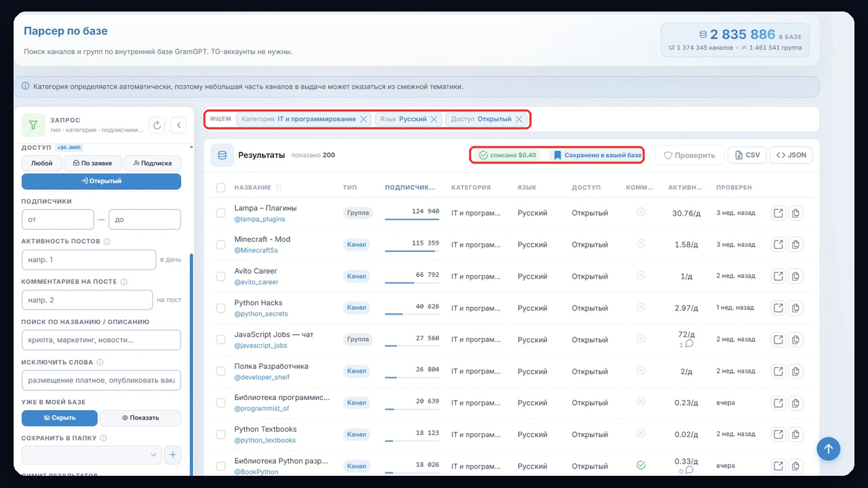The height and width of the screenshot is (488, 868).
Task: Collapse the Запрос filter panel
Action: 178,125
